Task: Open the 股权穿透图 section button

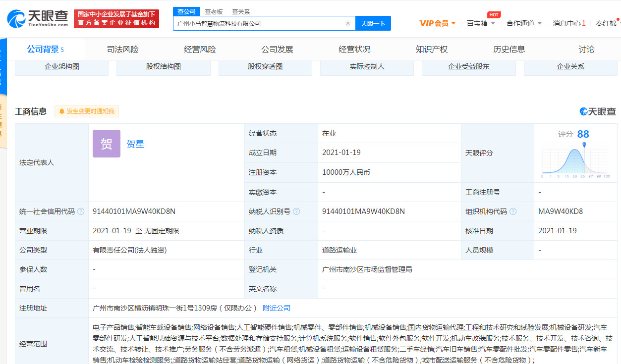Action: point(265,67)
